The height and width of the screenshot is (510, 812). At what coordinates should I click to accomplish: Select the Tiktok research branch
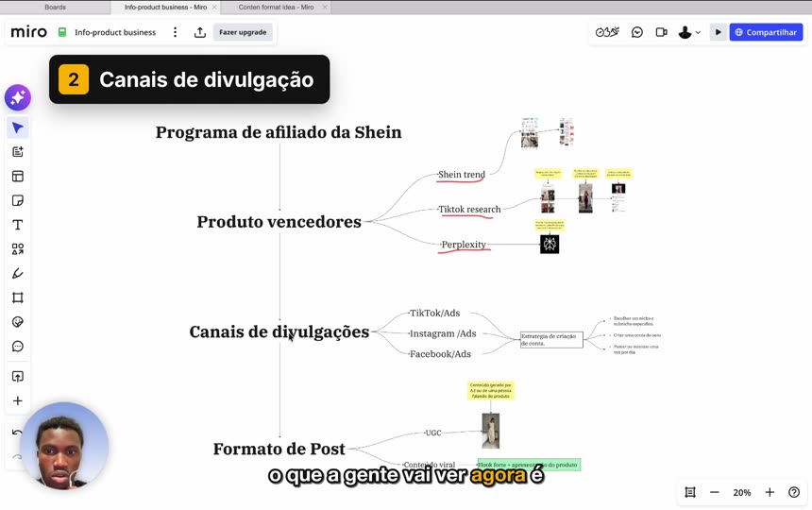(469, 209)
